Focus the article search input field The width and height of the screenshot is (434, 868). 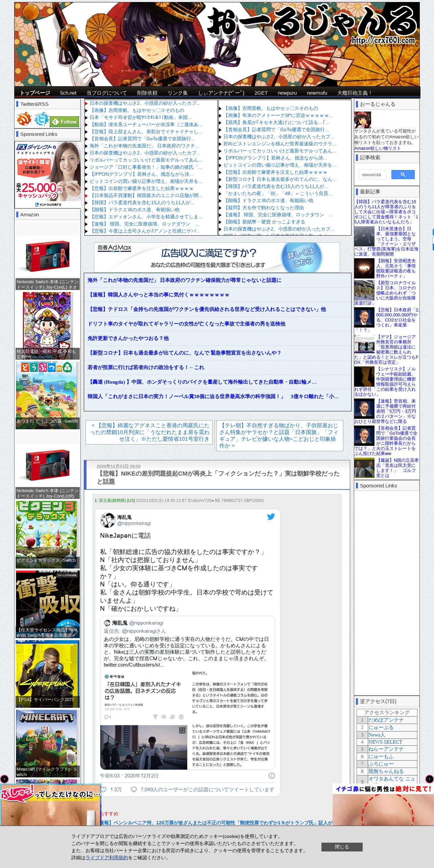(372, 175)
